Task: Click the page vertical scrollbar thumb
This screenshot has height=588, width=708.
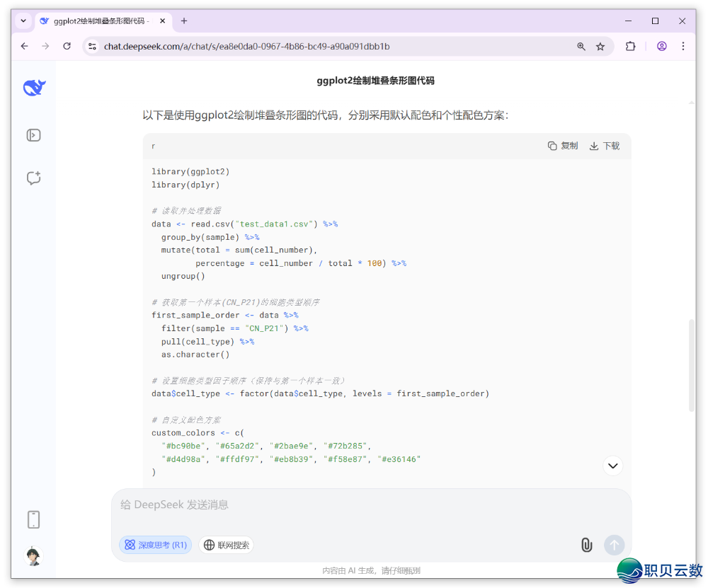Action: tap(691, 366)
